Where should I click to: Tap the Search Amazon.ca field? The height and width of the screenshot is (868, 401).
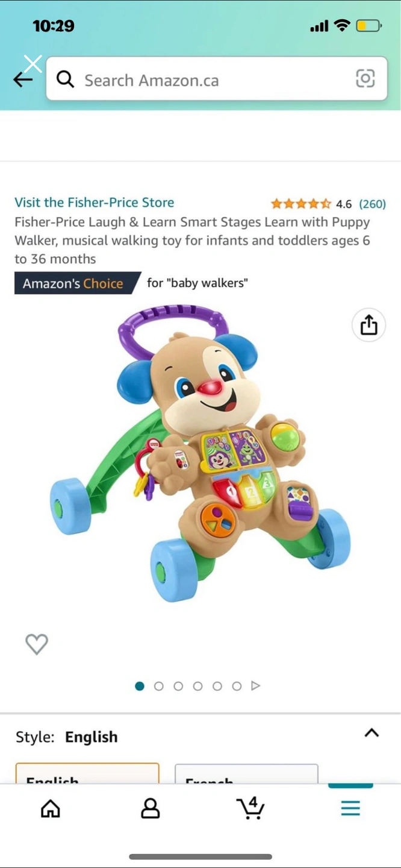coord(217,79)
